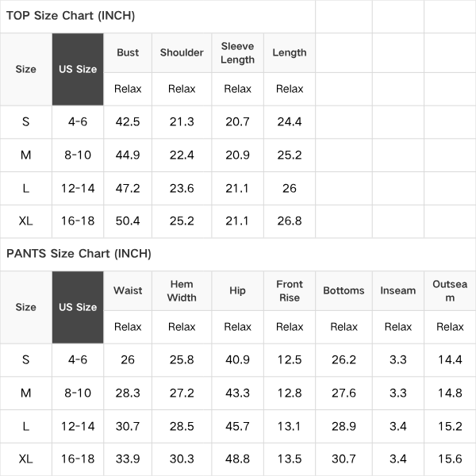Select the Outseam column header
The width and height of the screenshot is (476, 476).
pyautogui.click(x=450, y=291)
